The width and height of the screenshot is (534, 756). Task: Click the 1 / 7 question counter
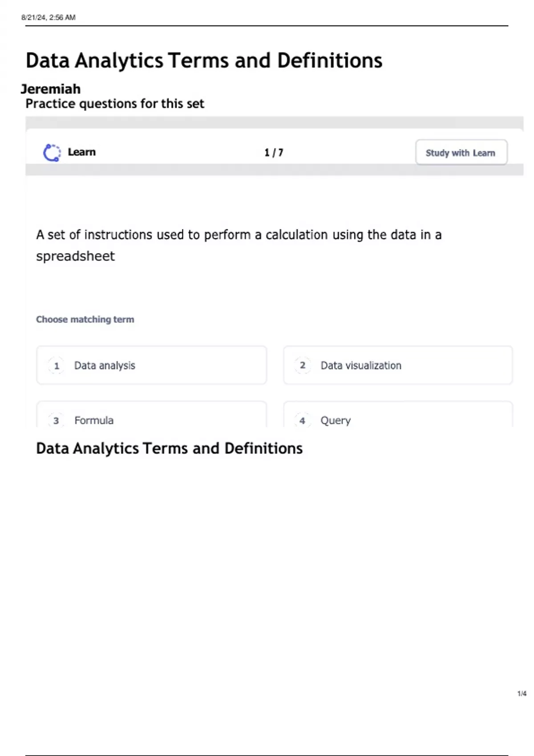pyautogui.click(x=274, y=153)
